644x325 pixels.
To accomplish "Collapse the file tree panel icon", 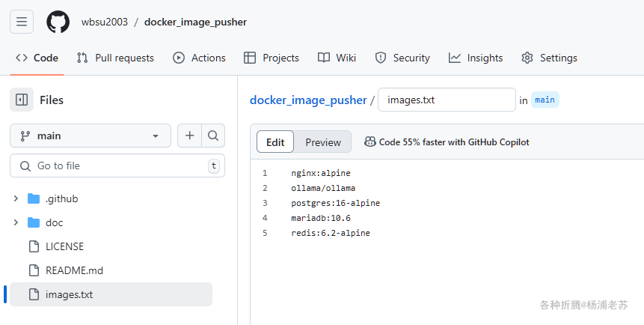I will (22, 100).
